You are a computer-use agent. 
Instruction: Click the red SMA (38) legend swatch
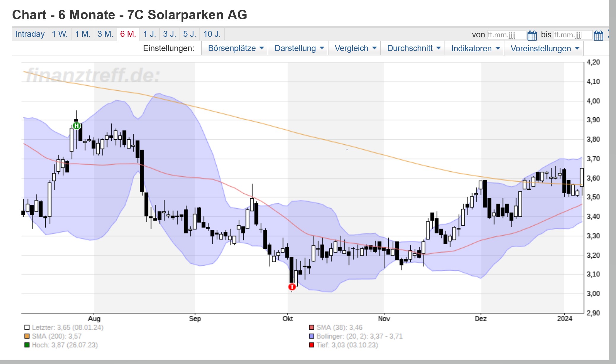(x=312, y=328)
